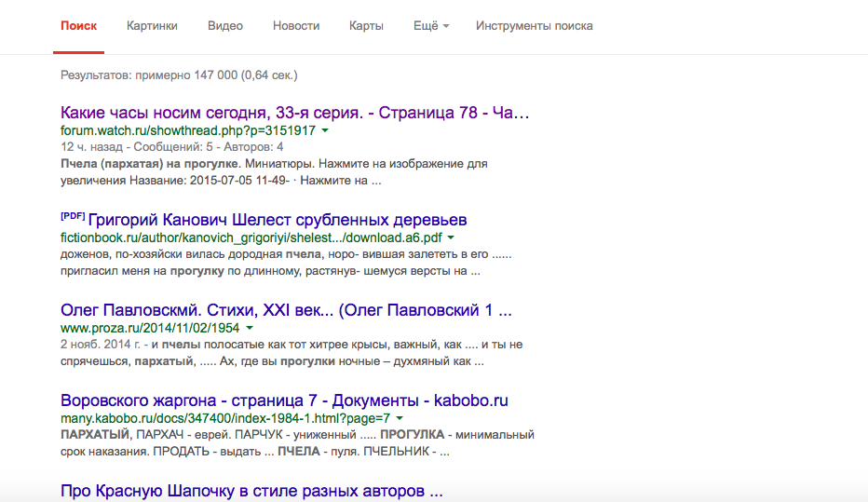Image resolution: width=868 pixels, height=502 pixels.
Task: Click the arrow next to many.kabobo.ru URL
Action: coord(400,419)
